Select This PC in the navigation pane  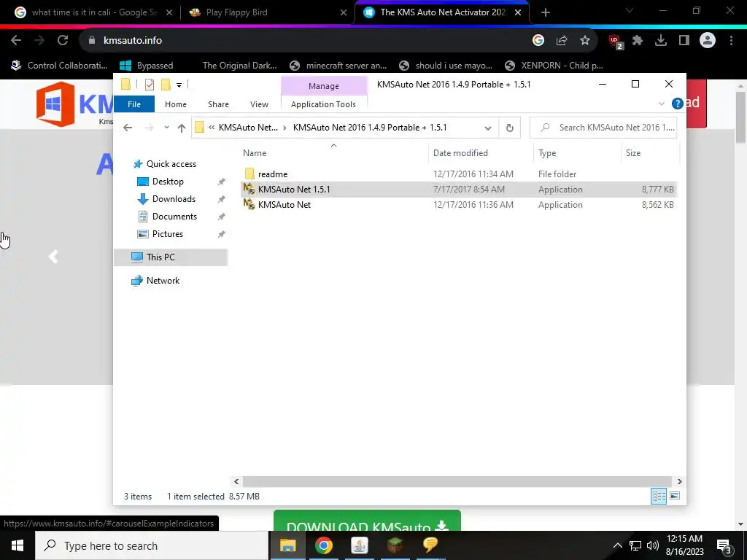tap(160, 257)
